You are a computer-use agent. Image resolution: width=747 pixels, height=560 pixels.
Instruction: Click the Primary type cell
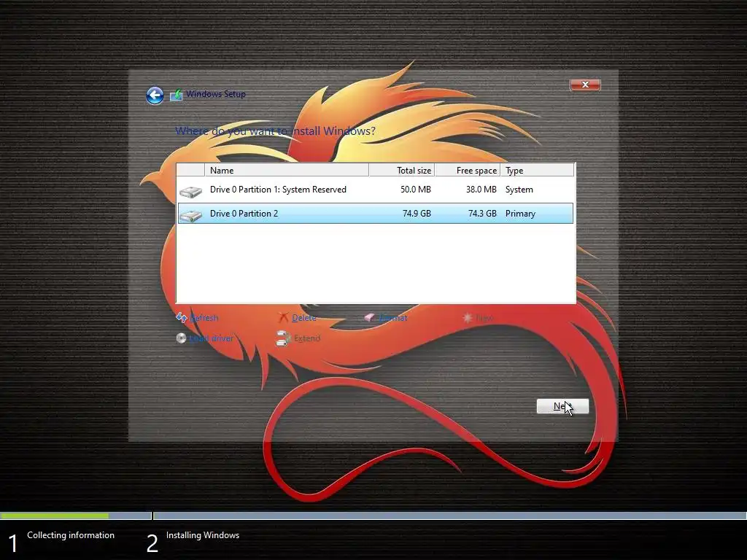point(520,214)
